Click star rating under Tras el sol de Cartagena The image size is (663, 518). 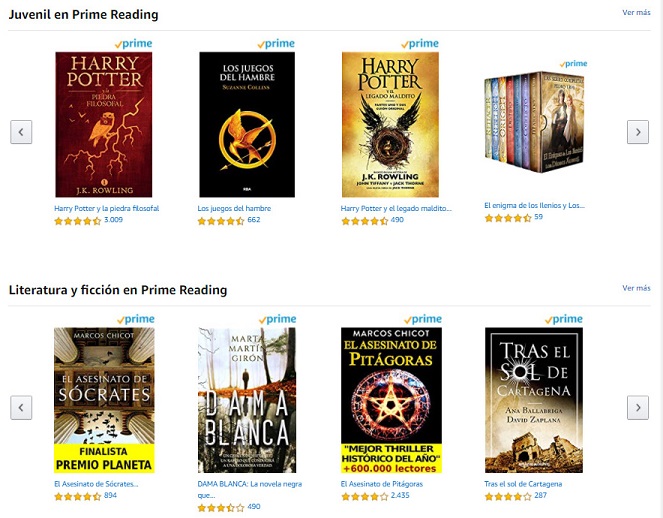click(x=507, y=496)
